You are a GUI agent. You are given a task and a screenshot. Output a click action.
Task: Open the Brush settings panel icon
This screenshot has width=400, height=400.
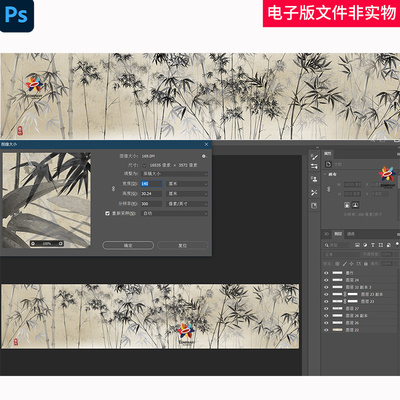(314, 156)
